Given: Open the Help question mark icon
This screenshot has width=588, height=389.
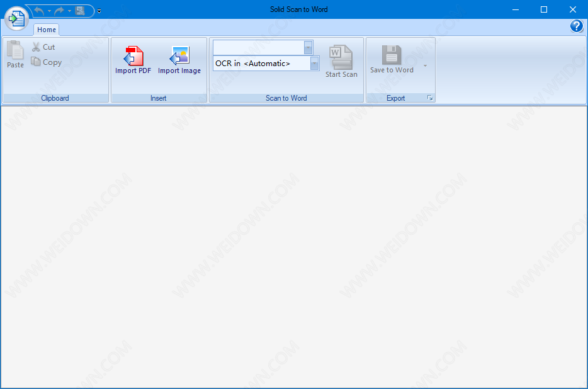Looking at the screenshot, I should coord(577,26).
